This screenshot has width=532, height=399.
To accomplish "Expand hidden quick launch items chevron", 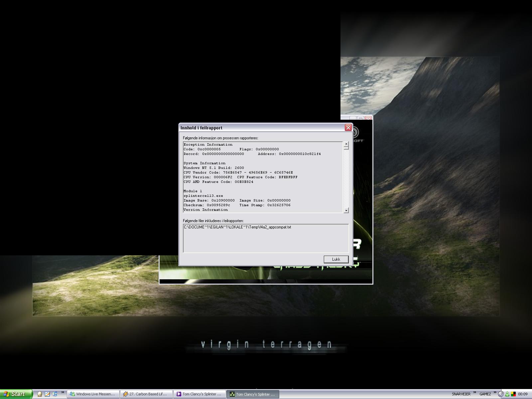I will click(x=63, y=393).
